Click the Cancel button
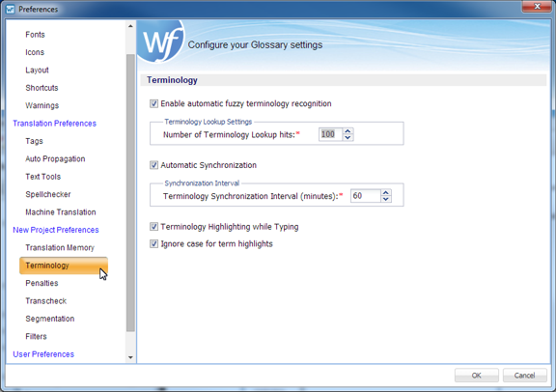556x392 pixels. pyautogui.click(x=524, y=376)
